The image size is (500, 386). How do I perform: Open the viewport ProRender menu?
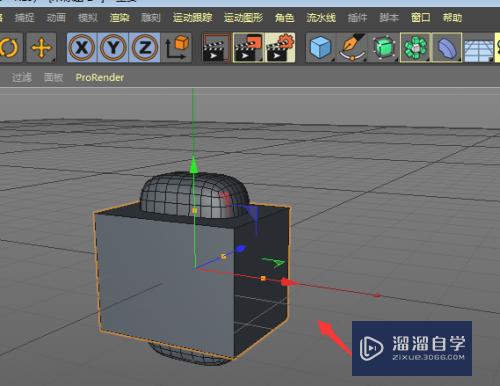[x=100, y=77]
